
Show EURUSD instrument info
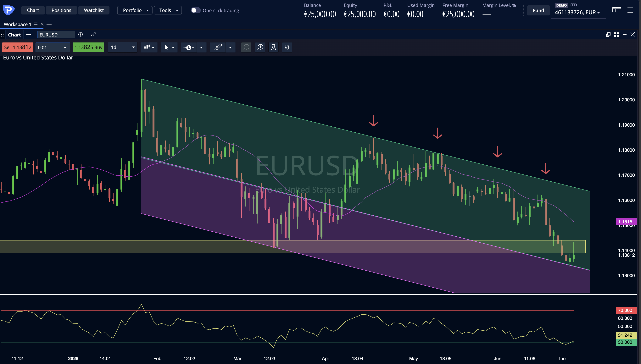(81, 34)
